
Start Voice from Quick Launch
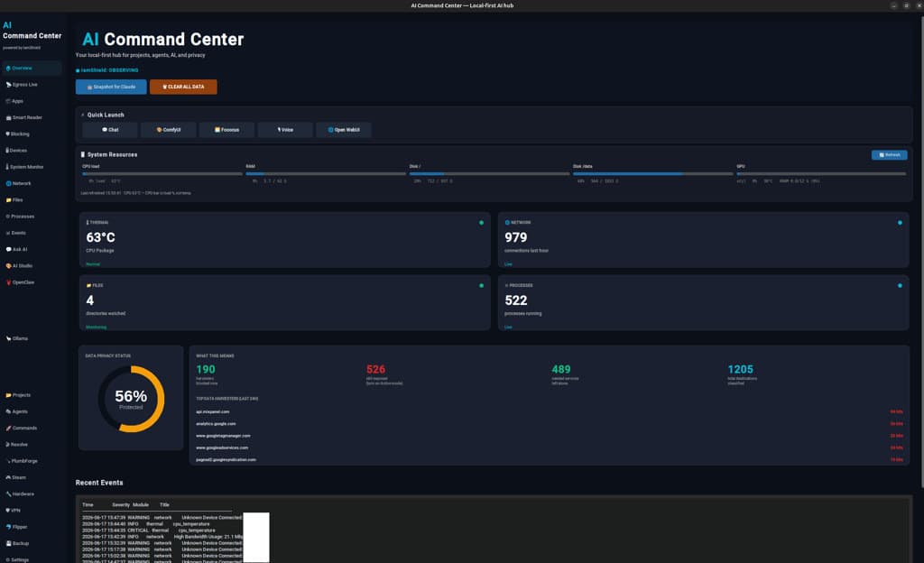pyautogui.click(x=285, y=130)
